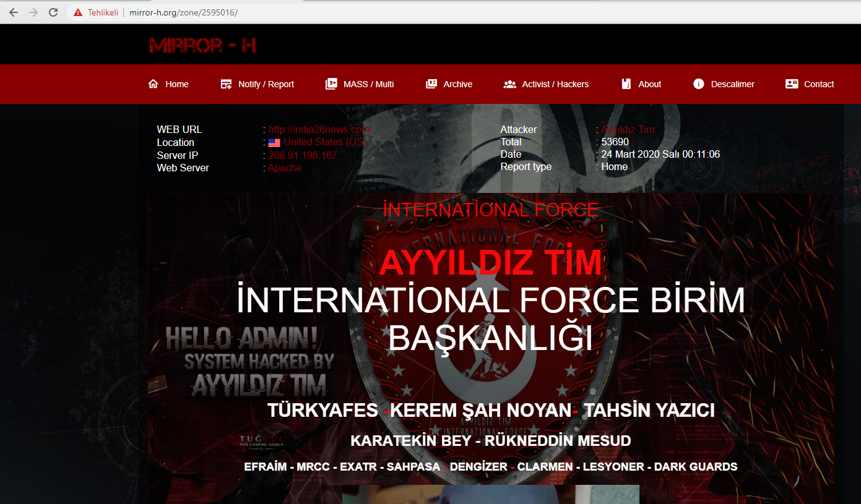
Task: Click the red security warning triangle
Action: point(77,12)
